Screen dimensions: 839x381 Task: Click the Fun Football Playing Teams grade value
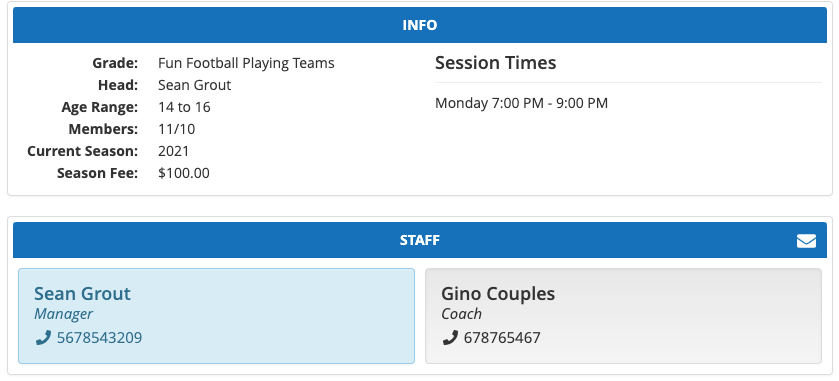click(246, 63)
